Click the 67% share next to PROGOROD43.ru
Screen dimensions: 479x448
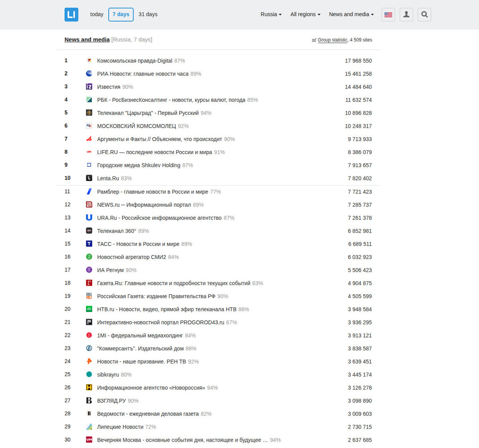232,322
